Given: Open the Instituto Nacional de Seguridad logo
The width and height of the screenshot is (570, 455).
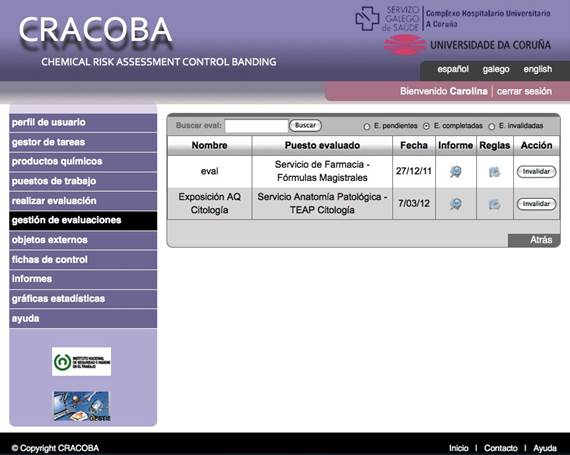Looking at the screenshot, I should click(81, 362).
